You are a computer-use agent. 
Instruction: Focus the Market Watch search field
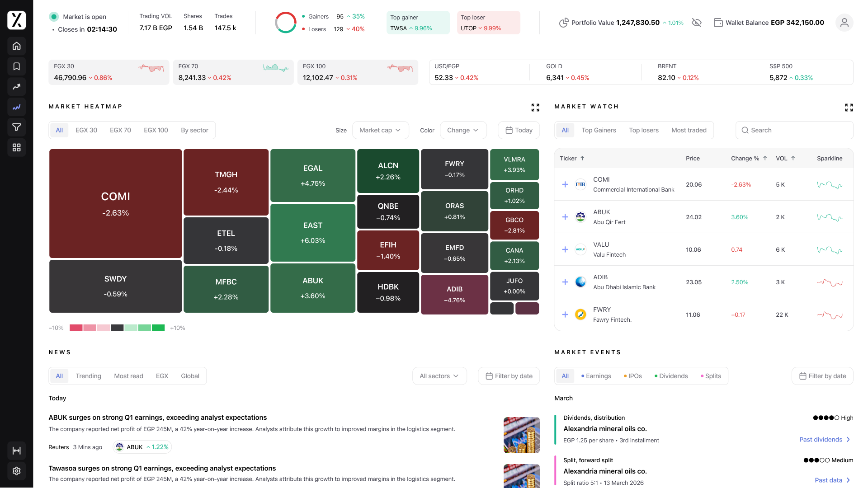[794, 130]
